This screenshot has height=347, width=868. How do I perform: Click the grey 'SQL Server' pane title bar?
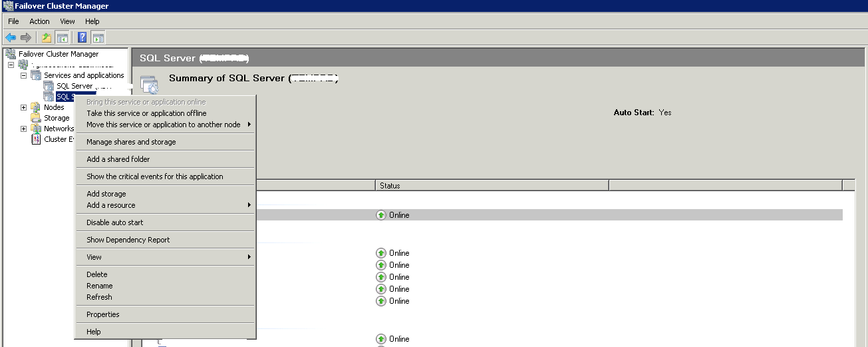[499, 58]
